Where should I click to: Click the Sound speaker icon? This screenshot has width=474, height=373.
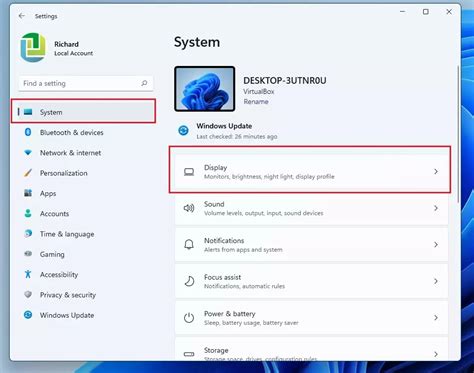(x=189, y=208)
